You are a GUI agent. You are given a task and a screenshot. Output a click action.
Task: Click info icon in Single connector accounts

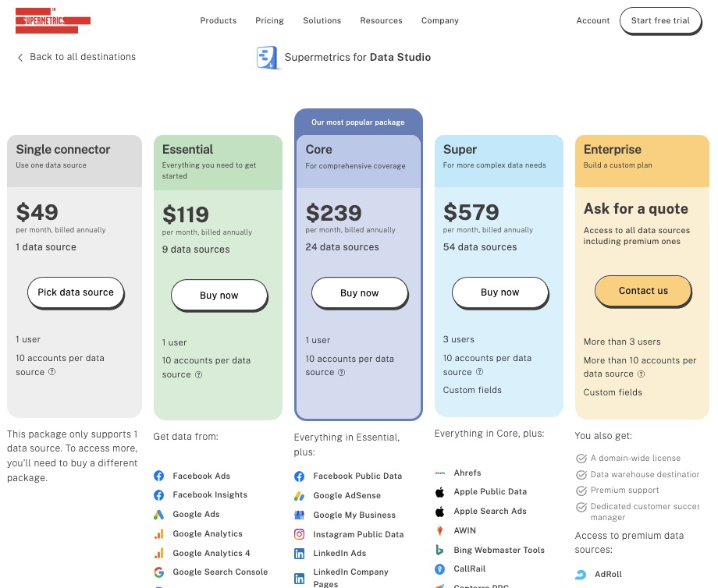click(52, 371)
